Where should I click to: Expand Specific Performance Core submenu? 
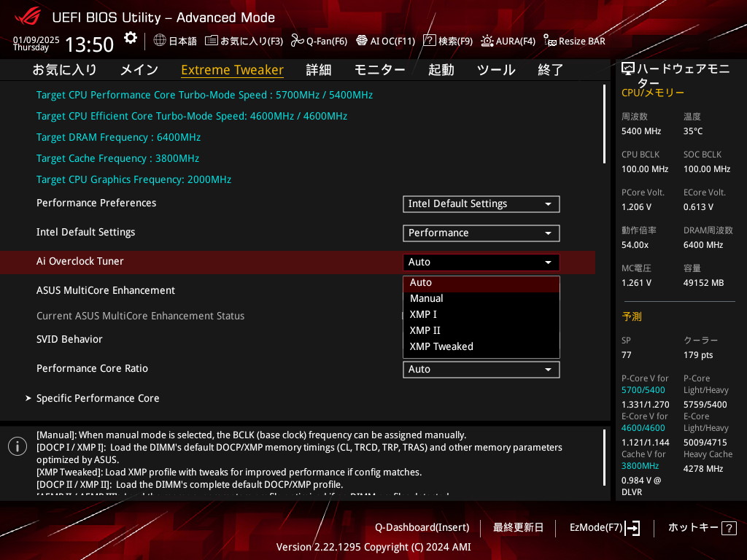tap(98, 398)
